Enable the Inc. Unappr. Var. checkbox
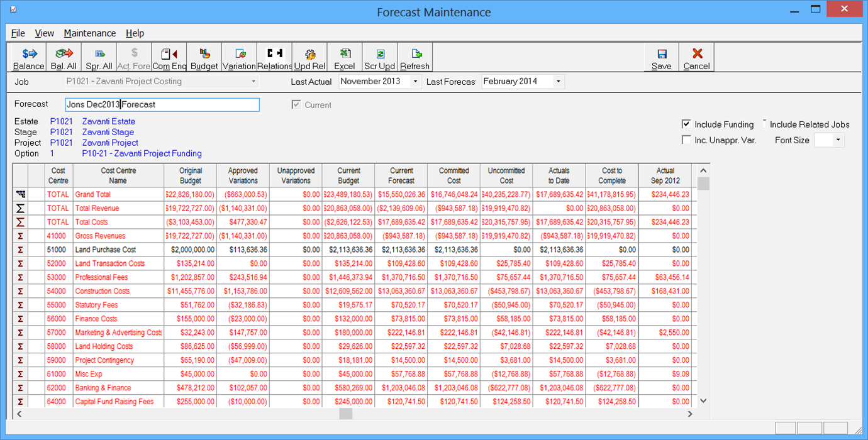Viewport: 868px width, 440px height. (687, 140)
